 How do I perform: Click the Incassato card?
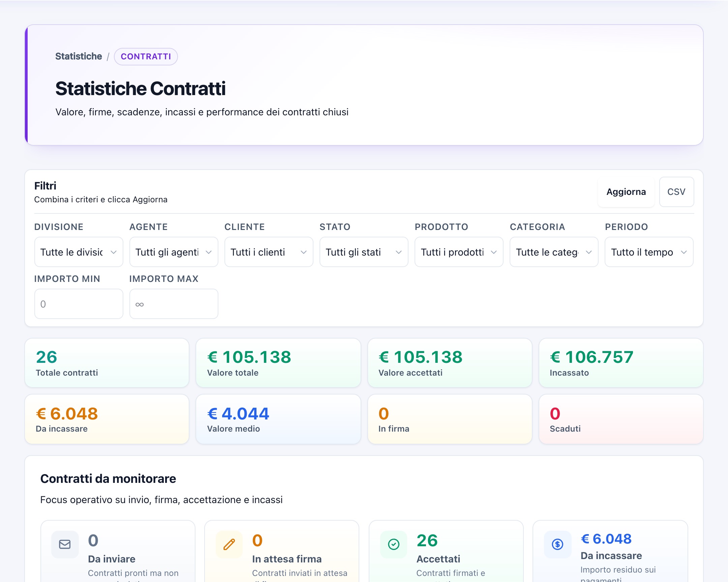(x=621, y=363)
